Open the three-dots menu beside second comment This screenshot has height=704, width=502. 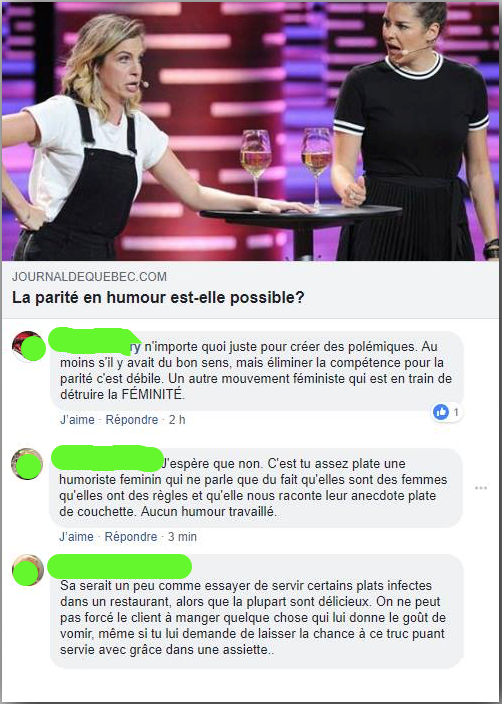tap(480, 488)
